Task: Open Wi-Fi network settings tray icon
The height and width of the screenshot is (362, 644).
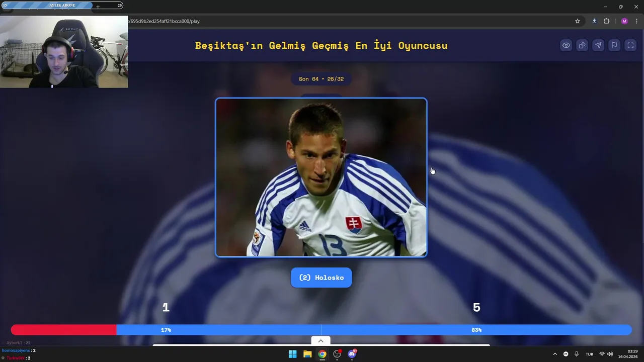Action: (602, 354)
